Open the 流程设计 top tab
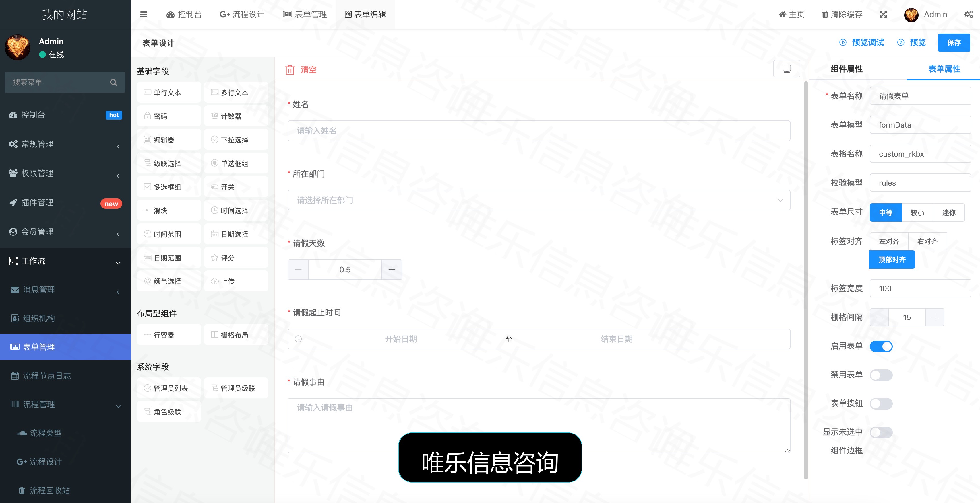980x503 pixels. [x=242, y=14]
